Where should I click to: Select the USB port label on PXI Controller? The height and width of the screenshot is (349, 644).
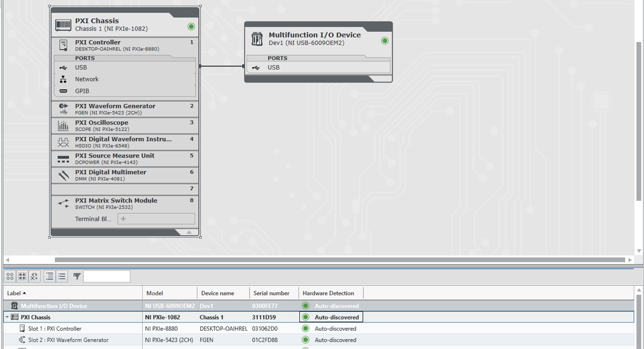[x=81, y=67]
